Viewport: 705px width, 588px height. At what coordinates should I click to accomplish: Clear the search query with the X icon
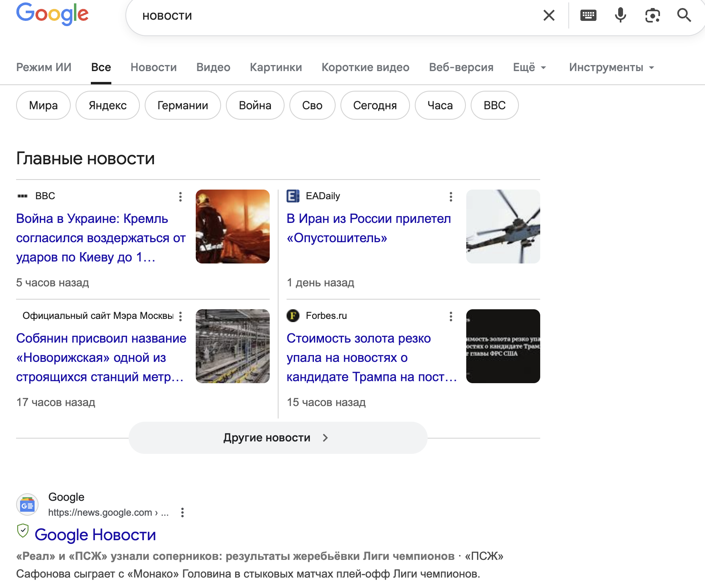(x=548, y=15)
